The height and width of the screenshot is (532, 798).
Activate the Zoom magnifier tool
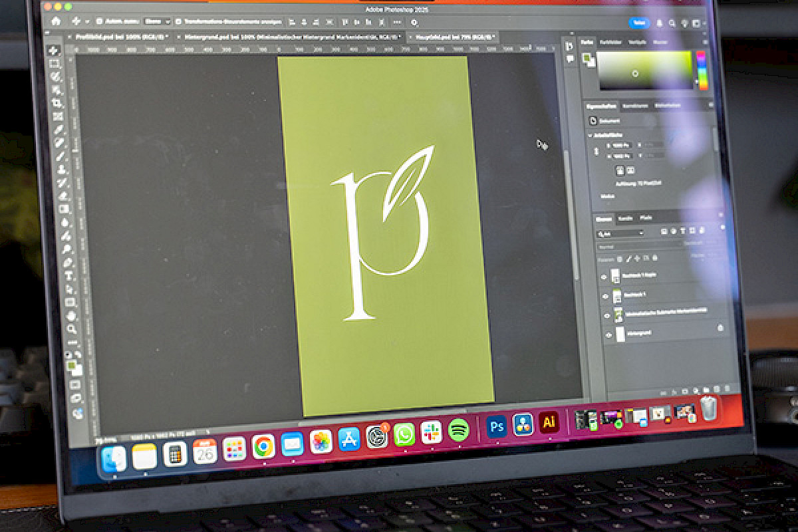click(71, 329)
